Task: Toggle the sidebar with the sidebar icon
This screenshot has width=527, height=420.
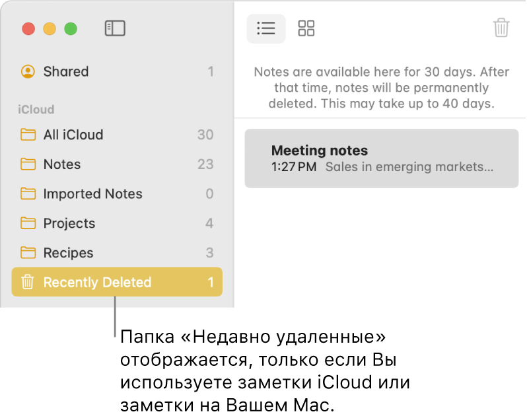Action: click(115, 28)
